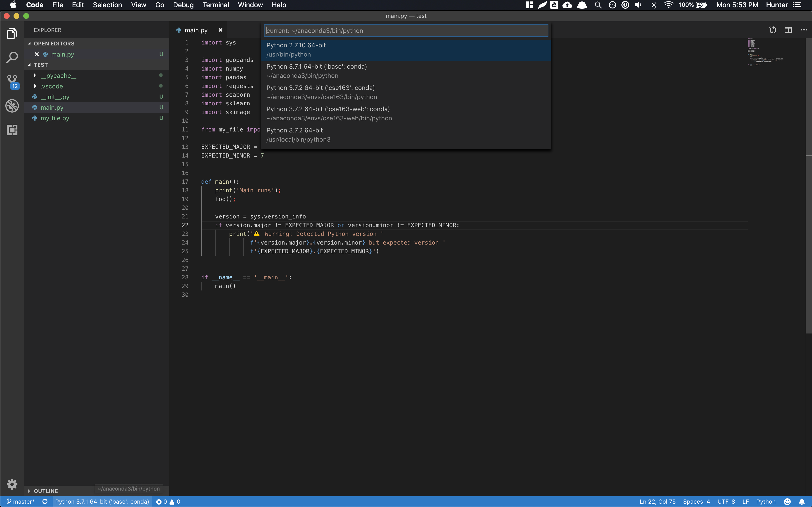Viewport: 812px width, 507px height.
Task: Click the master* git branch indicator
Action: click(x=21, y=502)
